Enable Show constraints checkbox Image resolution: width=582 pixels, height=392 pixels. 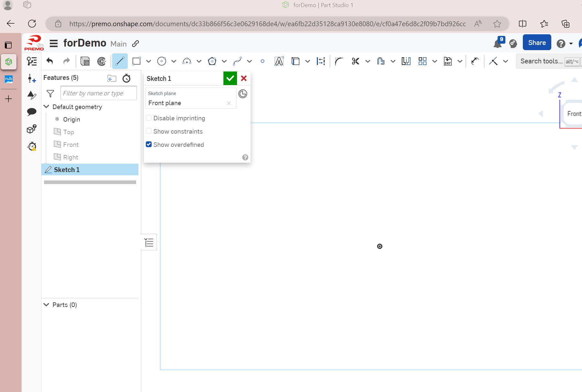click(x=149, y=131)
